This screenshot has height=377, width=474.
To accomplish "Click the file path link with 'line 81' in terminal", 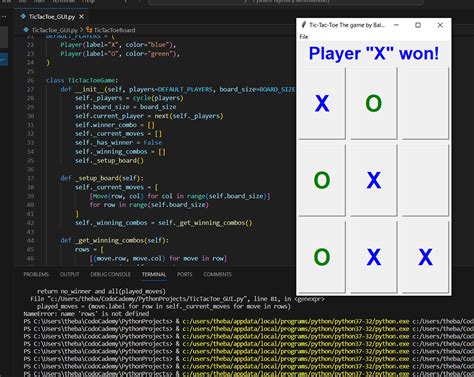I will pyautogui.click(x=177, y=299).
